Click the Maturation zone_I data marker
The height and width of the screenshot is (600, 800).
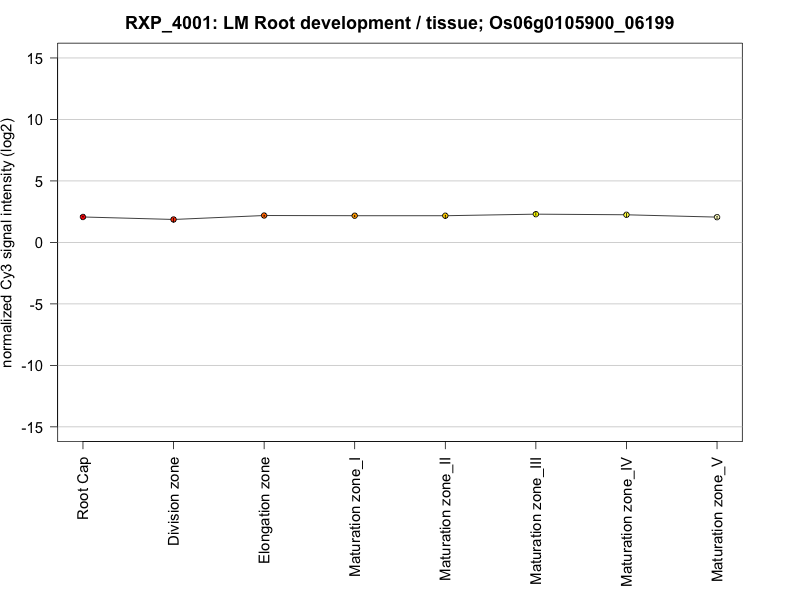(x=355, y=216)
